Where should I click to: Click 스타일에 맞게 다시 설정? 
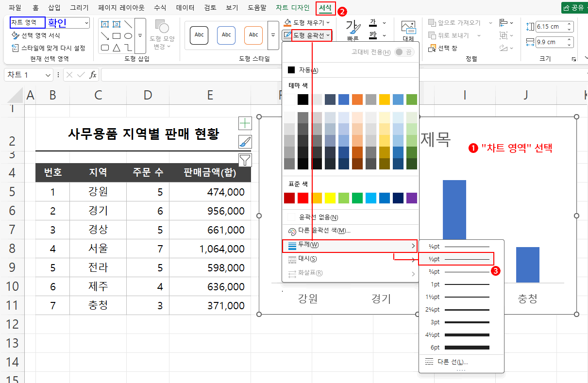[x=48, y=48]
